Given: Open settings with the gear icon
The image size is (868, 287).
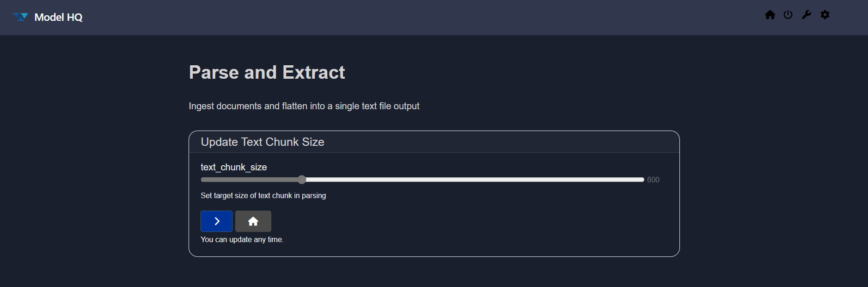Looking at the screenshot, I should pyautogui.click(x=825, y=15).
